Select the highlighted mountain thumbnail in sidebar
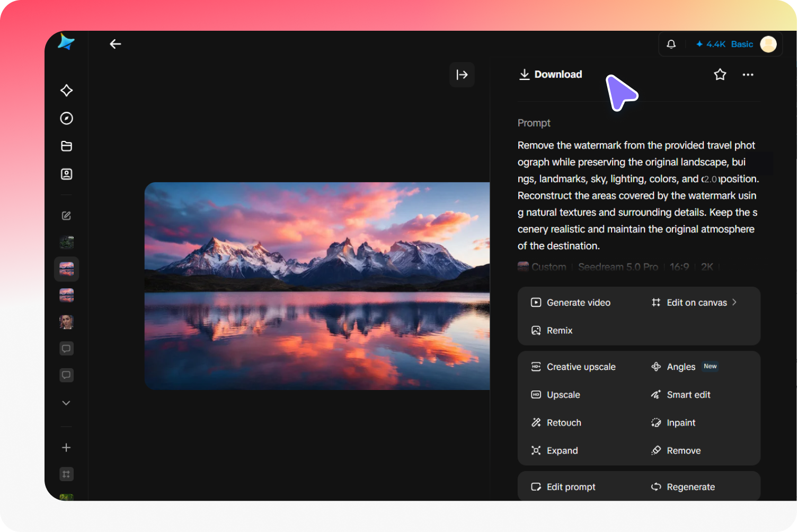 [67, 269]
